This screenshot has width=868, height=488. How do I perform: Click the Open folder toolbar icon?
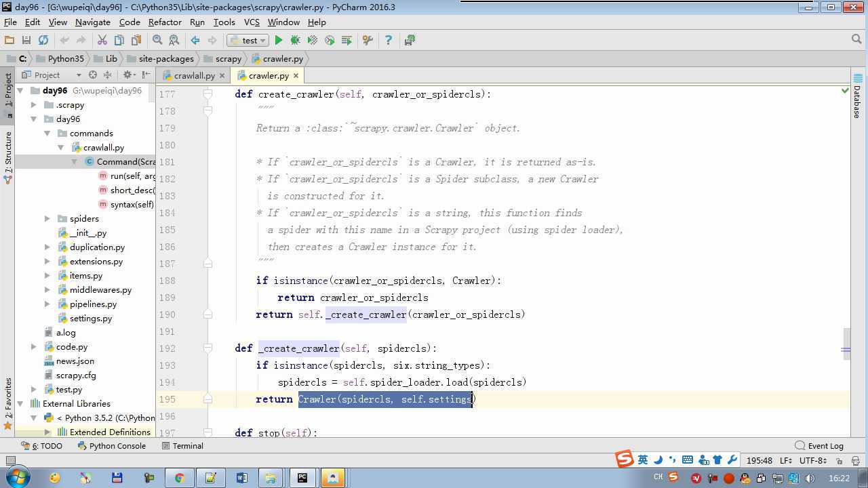pos(9,41)
